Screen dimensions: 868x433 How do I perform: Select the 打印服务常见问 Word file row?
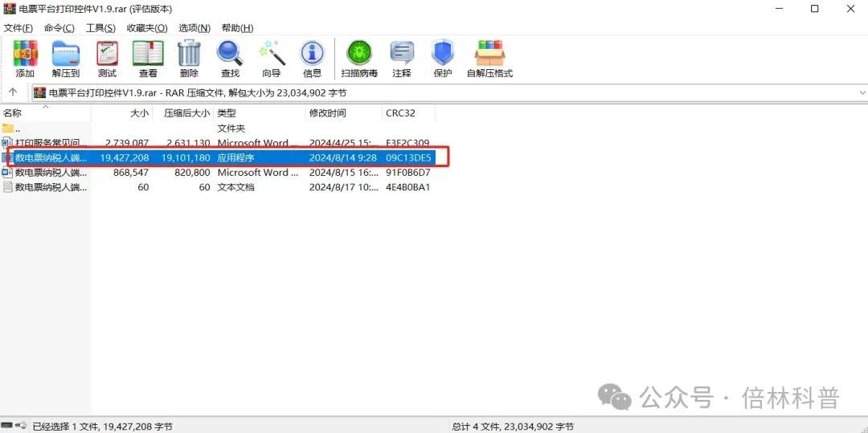pos(218,143)
